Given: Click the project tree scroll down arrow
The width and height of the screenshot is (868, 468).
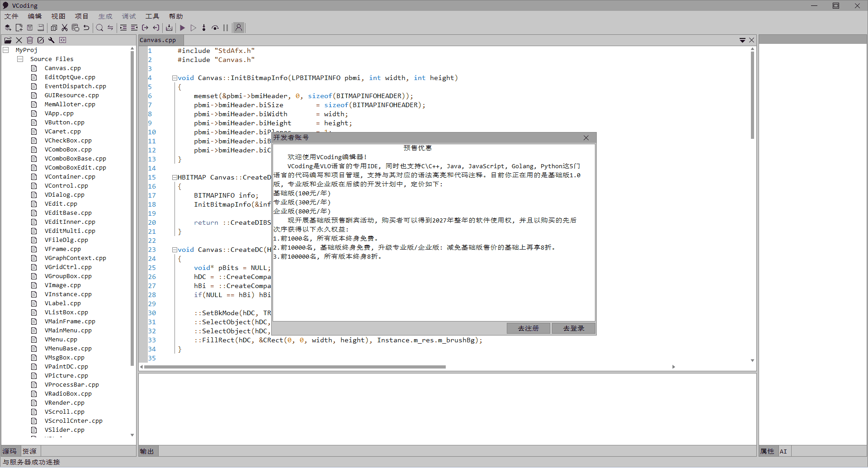Looking at the screenshot, I should pyautogui.click(x=132, y=435).
